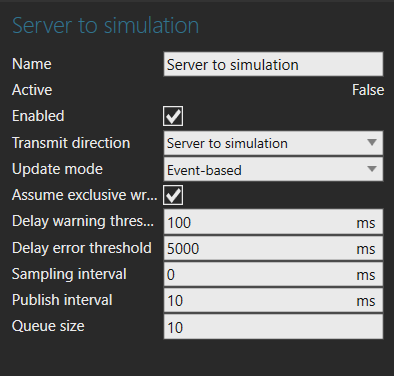Screen dimensions: 394x376
Task: Click the Publish interval field
Action: pos(273,300)
